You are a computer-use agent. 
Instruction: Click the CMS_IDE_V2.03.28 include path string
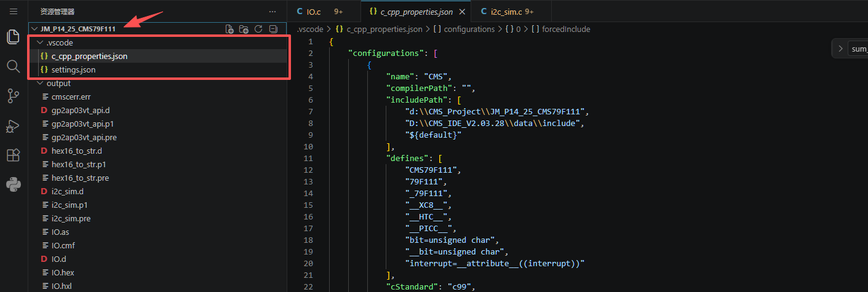point(494,123)
